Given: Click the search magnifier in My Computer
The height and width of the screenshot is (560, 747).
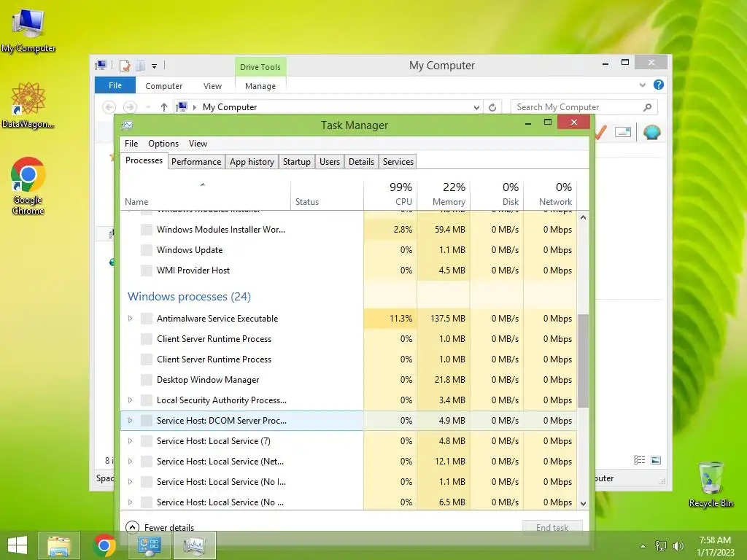Looking at the screenshot, I should (647, 107).
